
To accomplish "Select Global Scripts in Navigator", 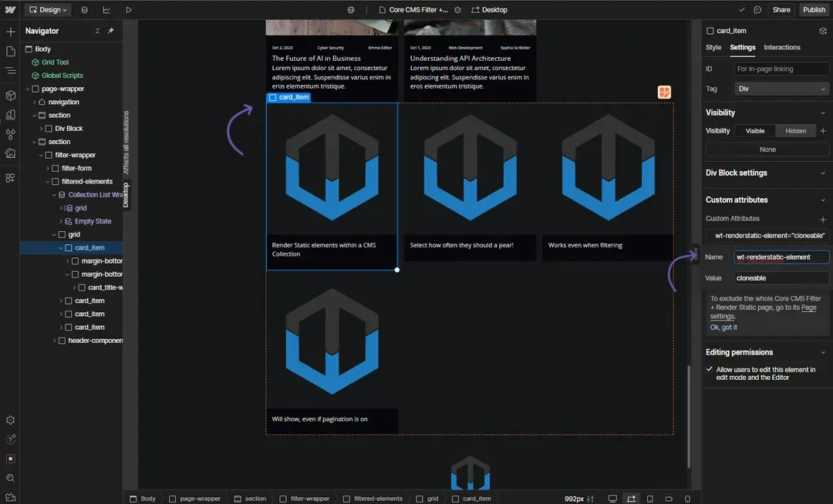I will (62, 76).
